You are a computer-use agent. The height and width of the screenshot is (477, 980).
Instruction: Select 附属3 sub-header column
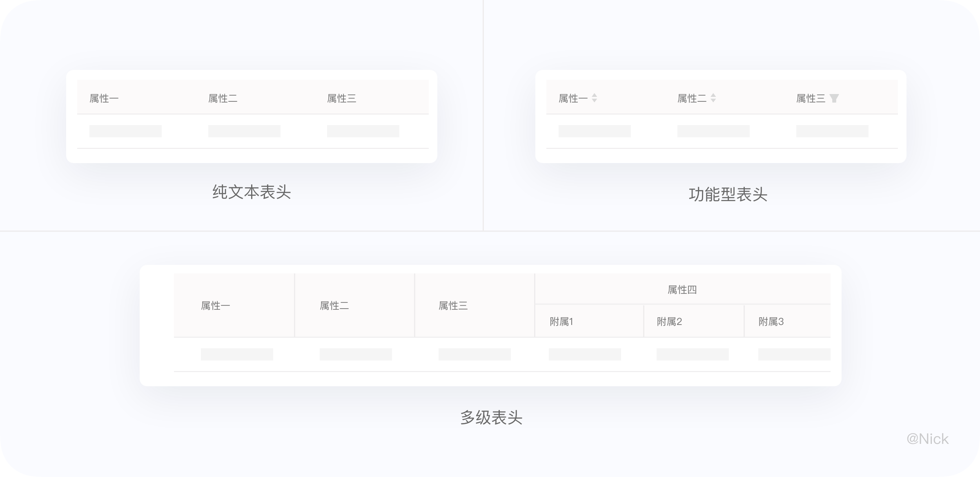tap(771, 322)
